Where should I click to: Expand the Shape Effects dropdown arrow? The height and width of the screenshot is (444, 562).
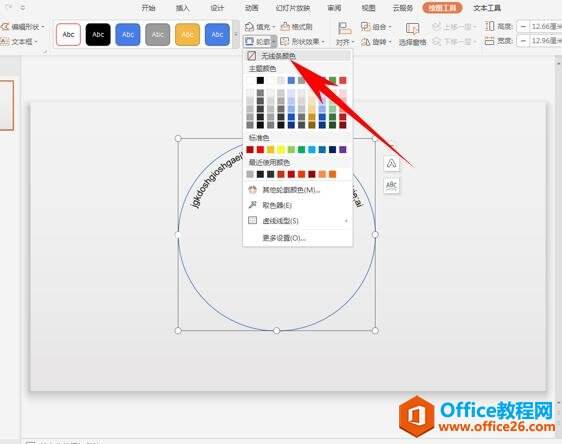(323, 42)
